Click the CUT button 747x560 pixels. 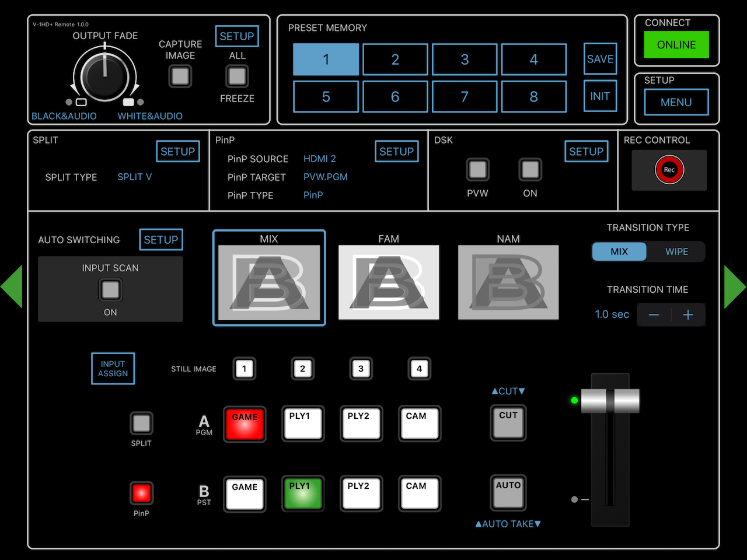508,423
